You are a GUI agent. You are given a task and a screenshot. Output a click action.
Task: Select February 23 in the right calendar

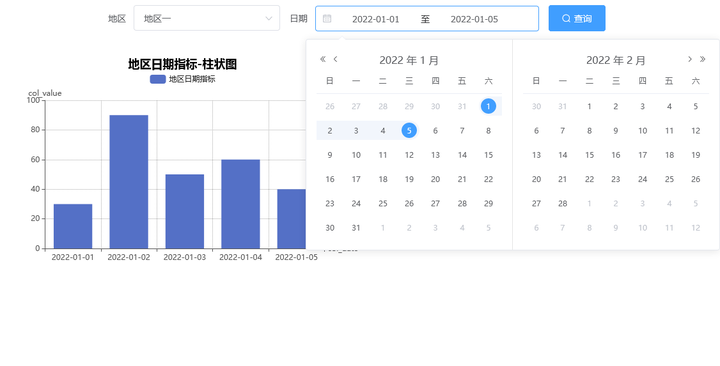[x=616, y=180]
